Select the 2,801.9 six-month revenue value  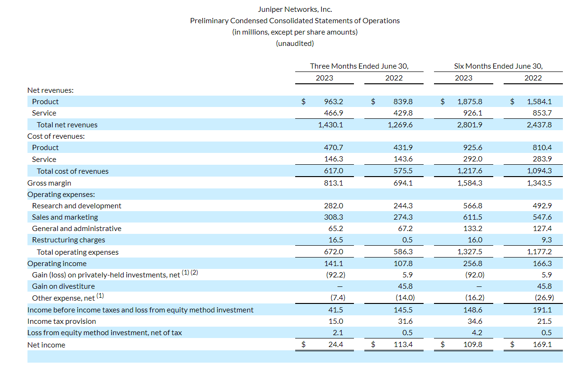tap(470, 125)
